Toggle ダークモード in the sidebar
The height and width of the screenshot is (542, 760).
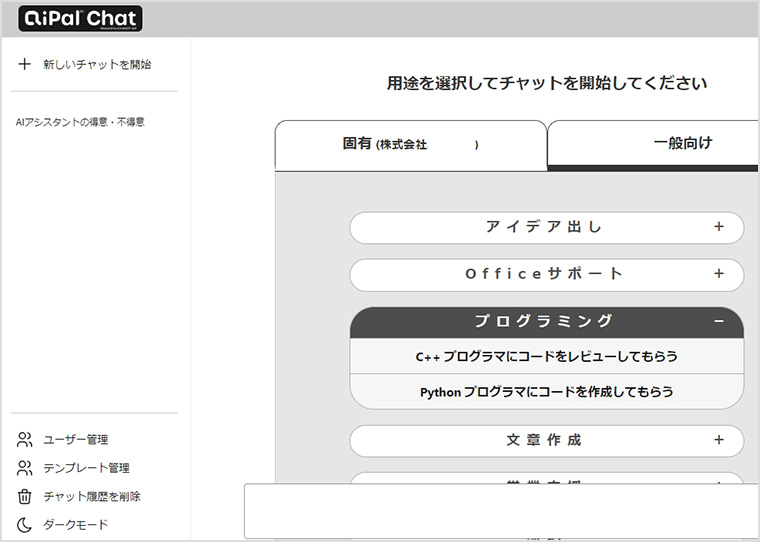(x=76, y=525)
